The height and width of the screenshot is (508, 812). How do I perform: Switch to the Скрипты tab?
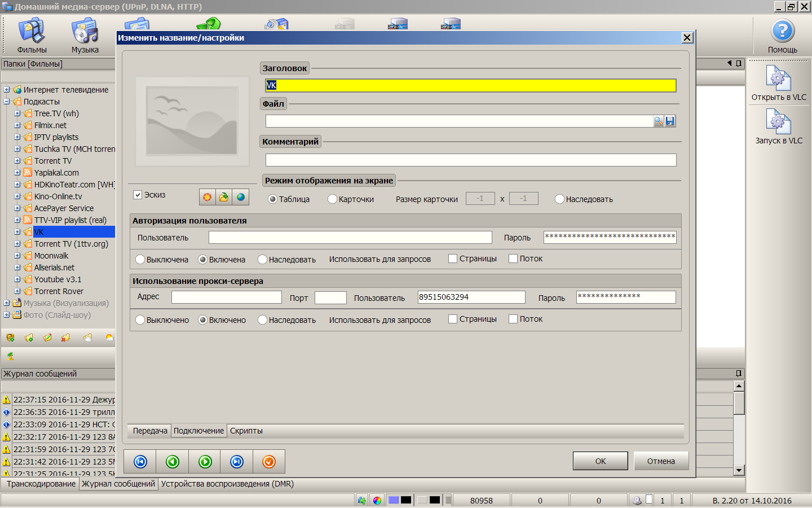(x=246, y=431)
